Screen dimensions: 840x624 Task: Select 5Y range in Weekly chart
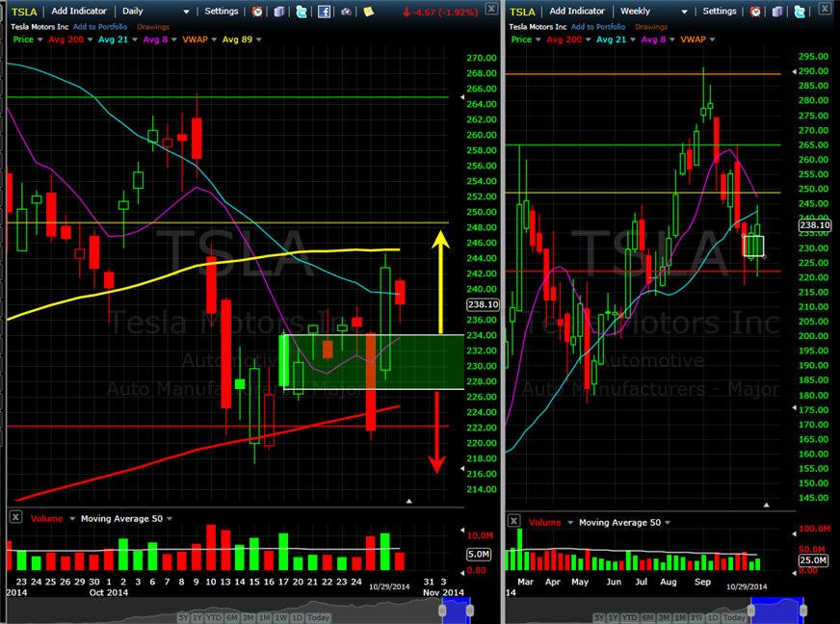click(599, 617)
